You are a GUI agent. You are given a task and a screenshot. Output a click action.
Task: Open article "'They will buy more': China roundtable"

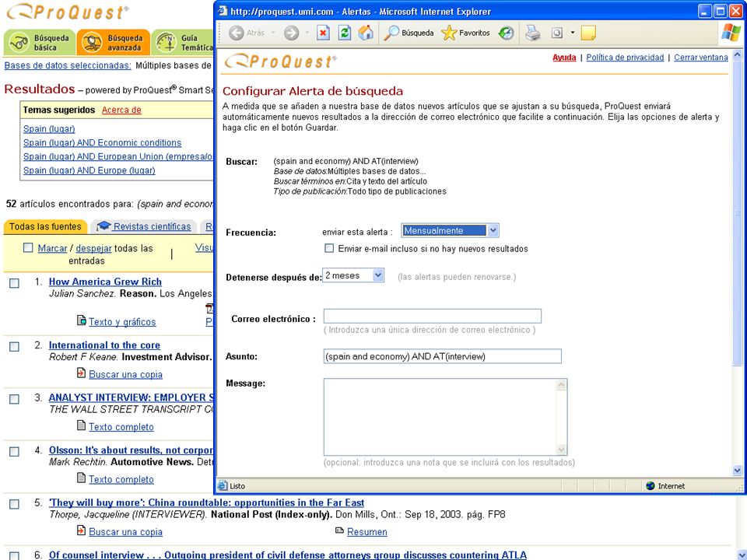(206, 502)
